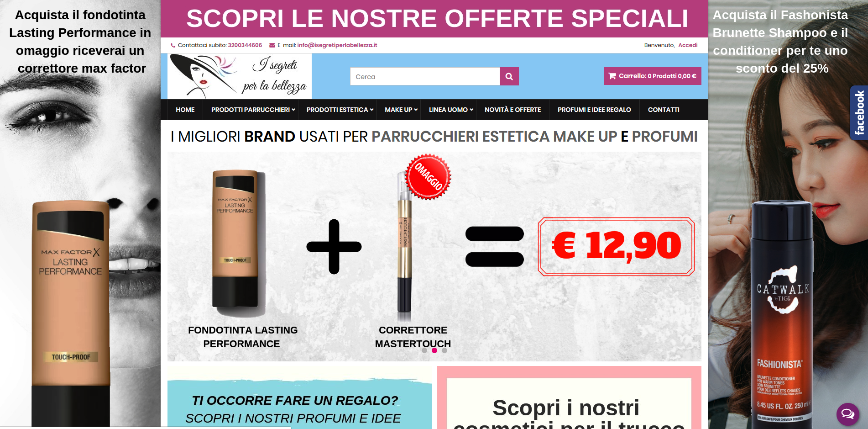Click the shopping cart icon
The height and width of the screenshot is (429, 868).
coord(612,76)
